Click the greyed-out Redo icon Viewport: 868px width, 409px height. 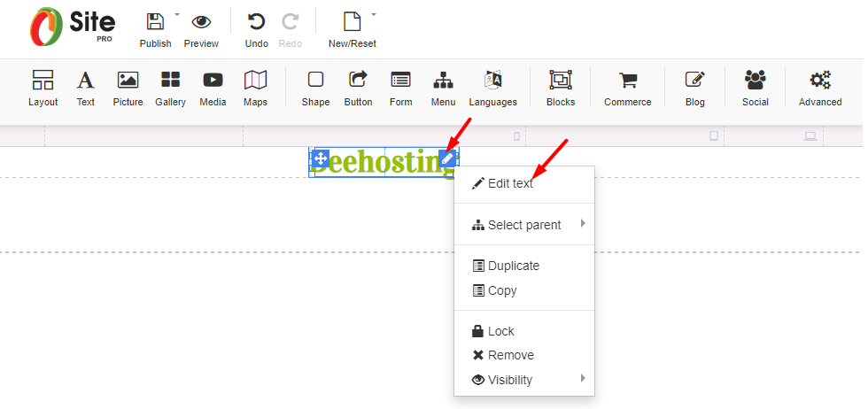[291, 22]
